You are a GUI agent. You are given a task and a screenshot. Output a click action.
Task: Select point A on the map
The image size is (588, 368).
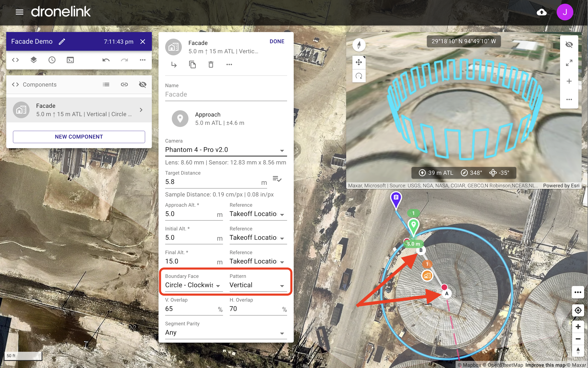446,294
